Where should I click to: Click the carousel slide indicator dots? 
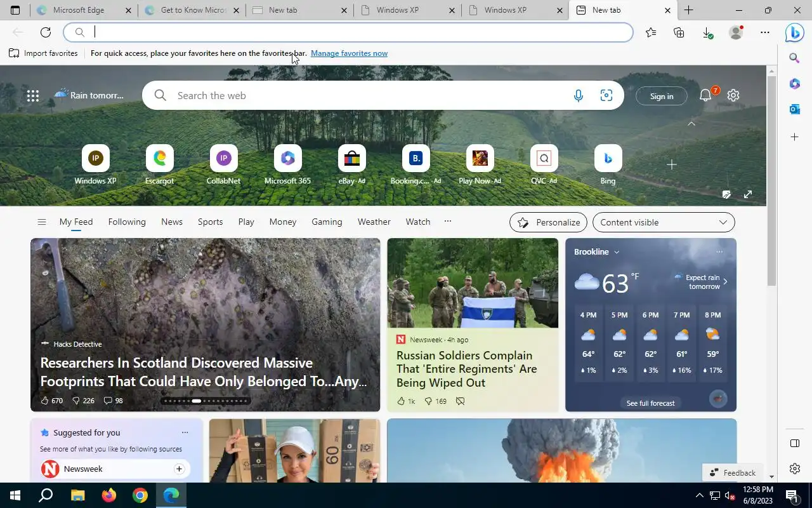click(206, 401)
